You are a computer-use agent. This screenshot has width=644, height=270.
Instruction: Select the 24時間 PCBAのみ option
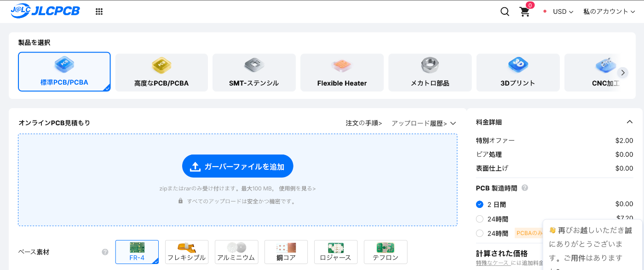pos(480,233)
